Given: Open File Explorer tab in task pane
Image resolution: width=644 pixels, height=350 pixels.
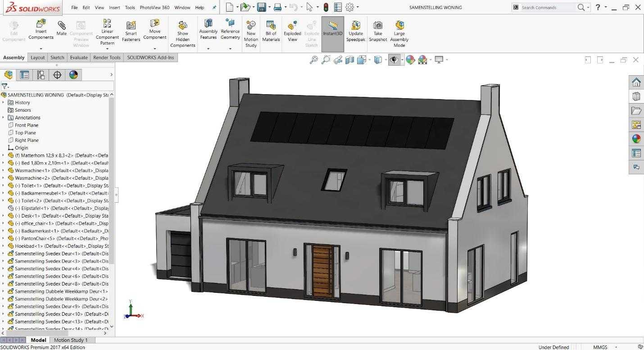Looking at the screenshot, I should point(636,111).
